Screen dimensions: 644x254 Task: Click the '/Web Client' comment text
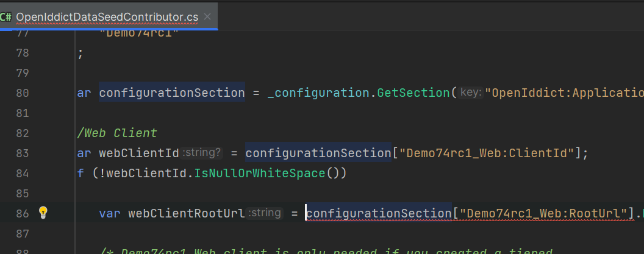117,133
